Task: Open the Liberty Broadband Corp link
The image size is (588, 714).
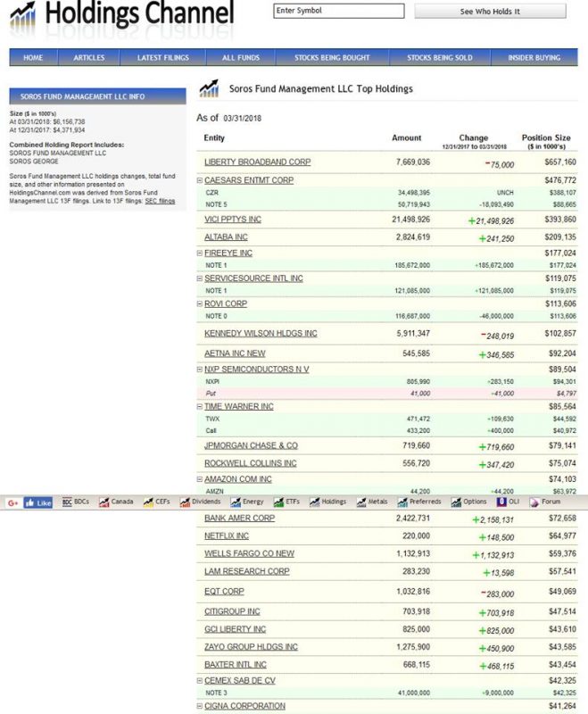Action: 257,162
